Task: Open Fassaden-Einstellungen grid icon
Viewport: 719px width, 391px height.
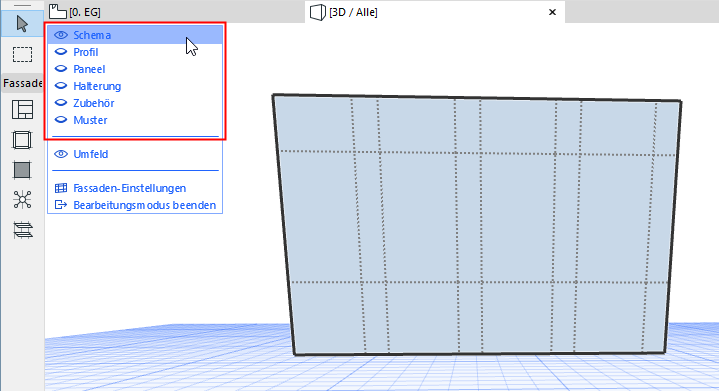Action: (x=61, y=188)
